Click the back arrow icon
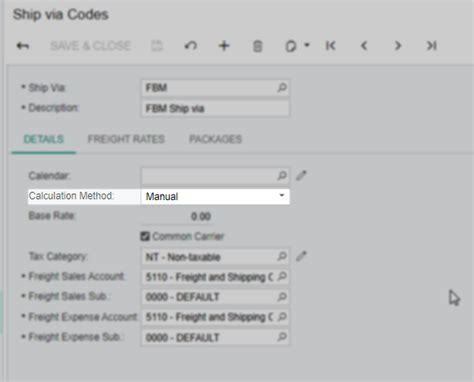This screenshot has height=382, width=474. point(23,46)
